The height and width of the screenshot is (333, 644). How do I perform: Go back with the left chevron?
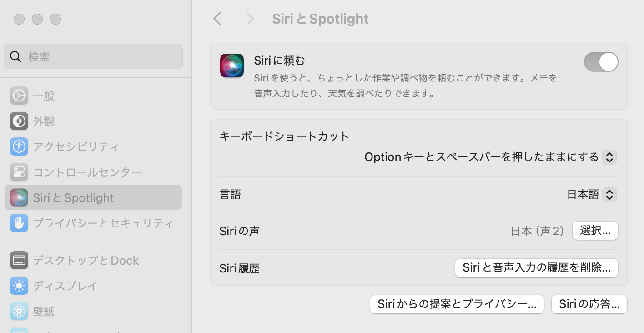[217, 19]
